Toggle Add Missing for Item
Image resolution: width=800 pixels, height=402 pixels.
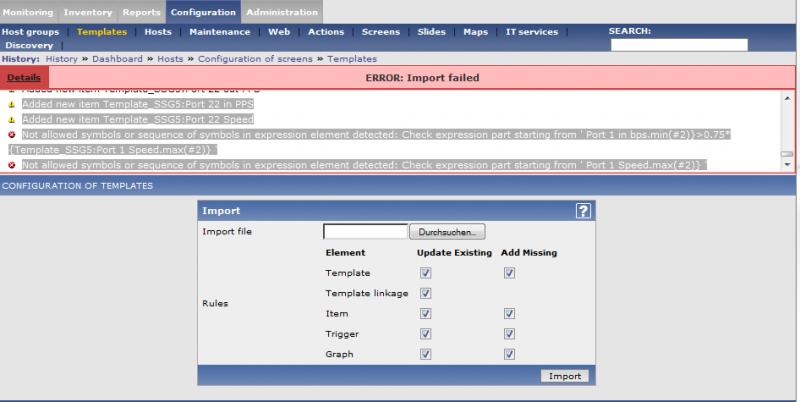point(509,314)
